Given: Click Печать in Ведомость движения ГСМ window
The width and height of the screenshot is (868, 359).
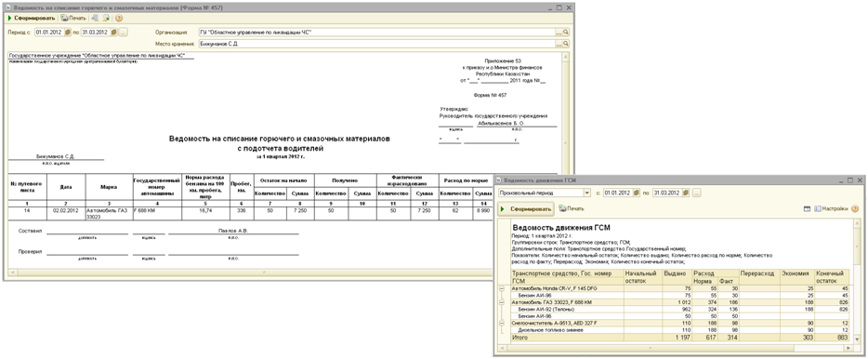Looking at the screenshot, I should coord(571,209).
